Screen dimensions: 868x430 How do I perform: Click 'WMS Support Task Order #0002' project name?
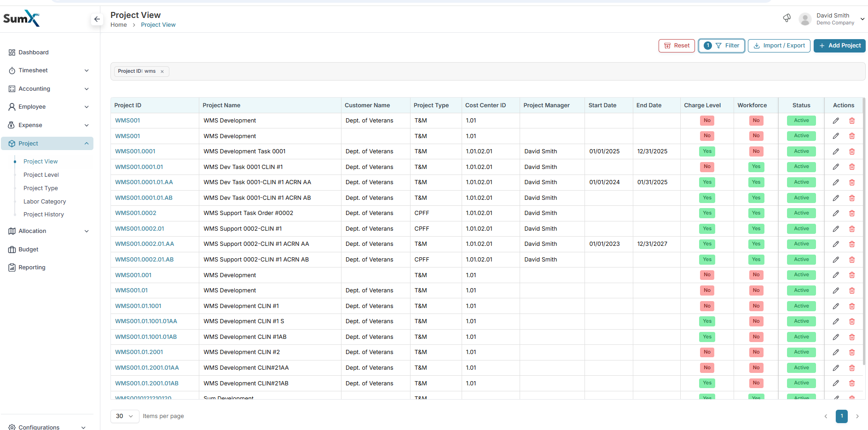coord(249,213)
